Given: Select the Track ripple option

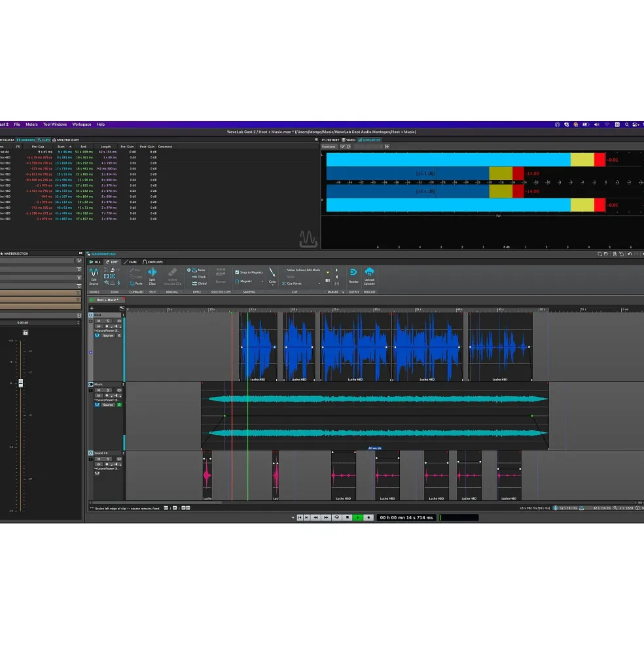Looking at the screenshot, I should (198, 277).
